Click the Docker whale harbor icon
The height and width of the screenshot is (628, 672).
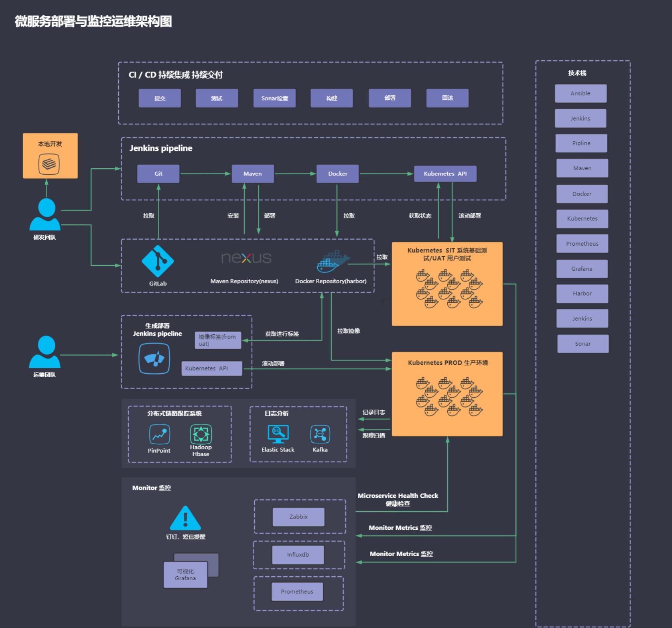pyautogui.click(x=333, y=261)
